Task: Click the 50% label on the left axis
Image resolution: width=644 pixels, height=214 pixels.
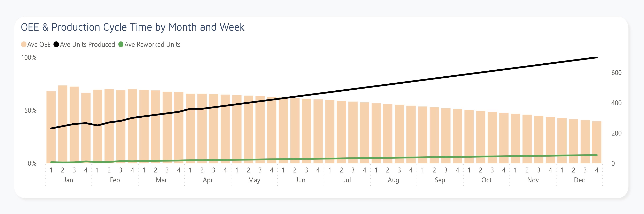Action: (x=30, y=111)
